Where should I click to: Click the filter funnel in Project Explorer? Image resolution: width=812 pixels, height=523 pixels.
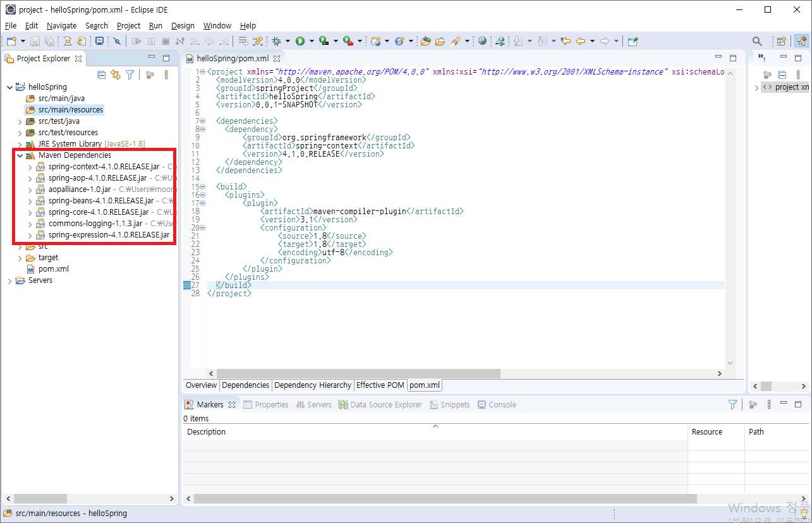[x=130, y=75]
